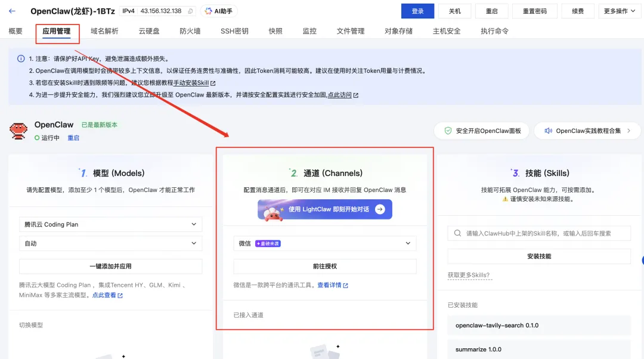Click the 重启 link beside 运行中
This screenshot has width=644, height=359.
tap(73, 138)
